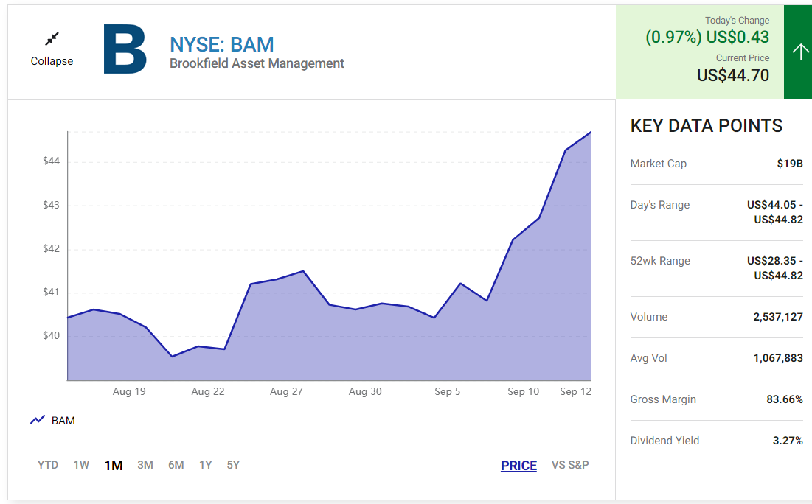This screenshot has width=812, height=504.
Task: Click the Day's Range US$44.05 - US$44.82 value
Action: click(774, 212)
